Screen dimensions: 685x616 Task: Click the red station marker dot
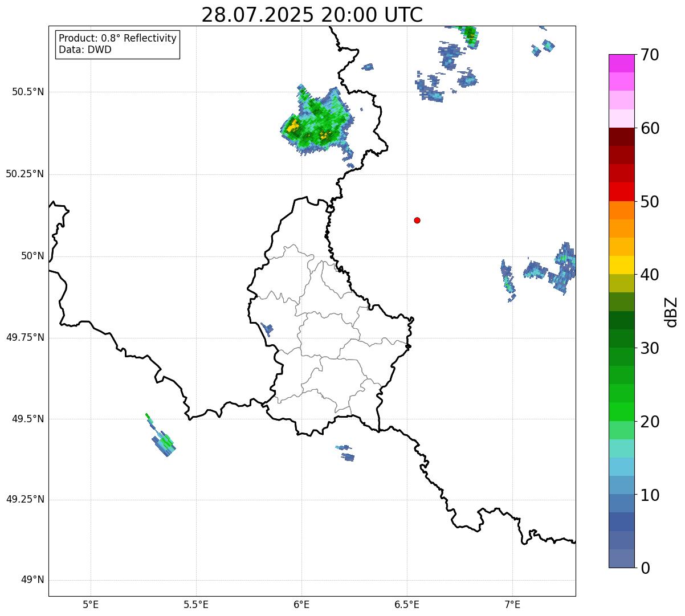[x=417, y=220]
